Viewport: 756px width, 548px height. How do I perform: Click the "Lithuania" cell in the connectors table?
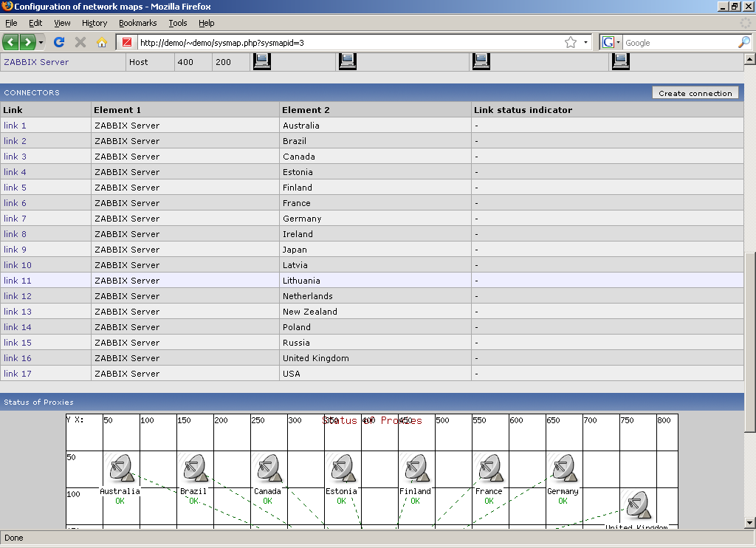click(375, 280)
